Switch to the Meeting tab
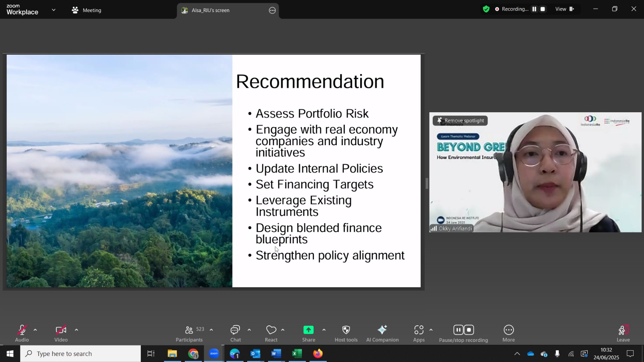The image size is (644, 362). 87,10
